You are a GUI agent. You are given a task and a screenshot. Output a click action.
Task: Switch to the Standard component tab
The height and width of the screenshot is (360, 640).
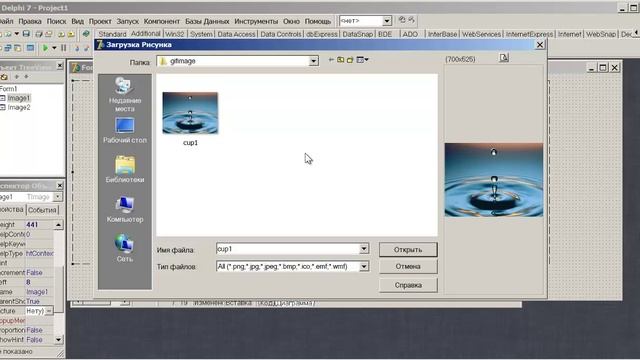click(112, 34)
